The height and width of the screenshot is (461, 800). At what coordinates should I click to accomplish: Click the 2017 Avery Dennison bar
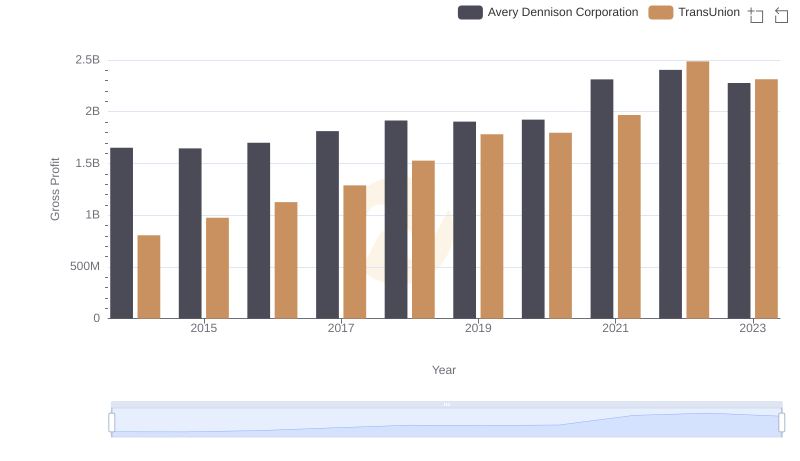pos(327,225)
